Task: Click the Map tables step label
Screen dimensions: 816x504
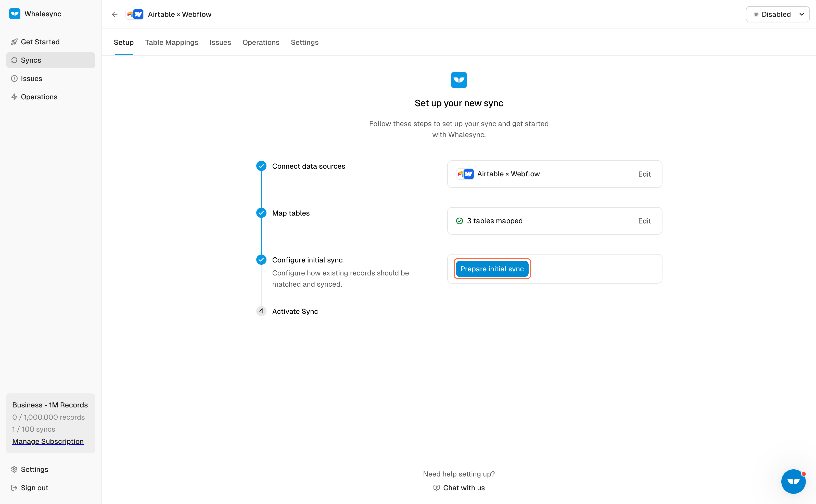Action: pyautogui.click(x=291, y=213)
